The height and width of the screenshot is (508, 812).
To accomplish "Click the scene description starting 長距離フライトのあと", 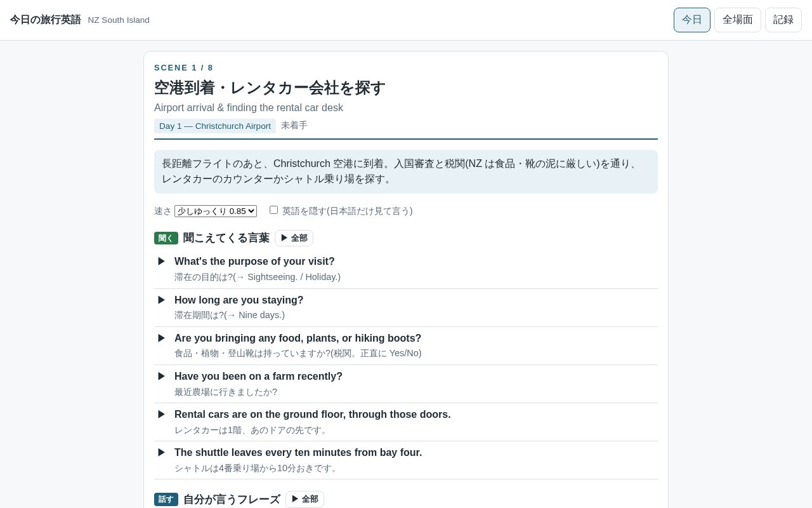I will (x=406, y=171).
